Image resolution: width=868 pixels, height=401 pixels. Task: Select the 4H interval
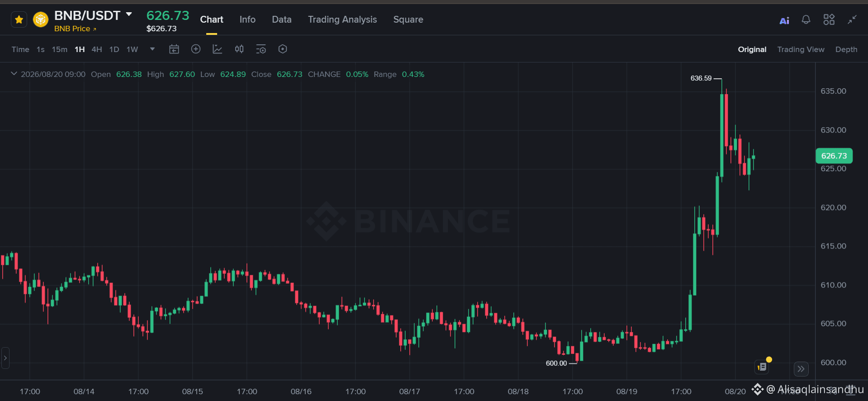tap(97, 49)
